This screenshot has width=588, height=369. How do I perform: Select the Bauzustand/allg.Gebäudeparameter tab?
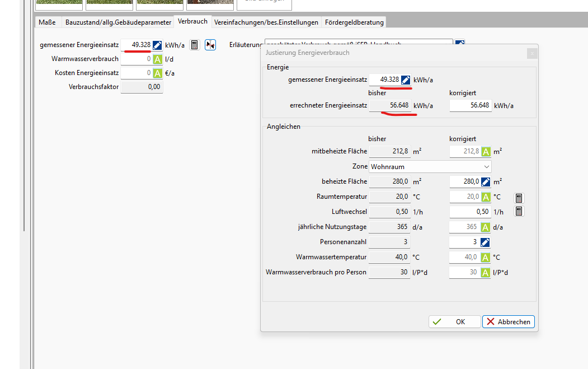(x=118, y=22)
